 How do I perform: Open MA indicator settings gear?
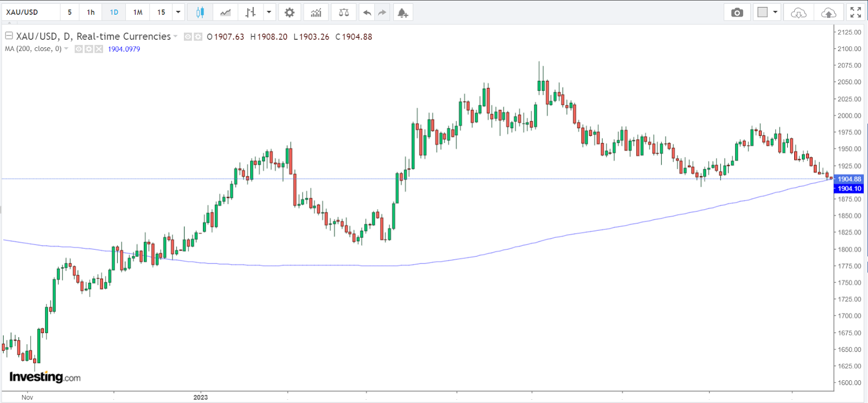point(89,49)
